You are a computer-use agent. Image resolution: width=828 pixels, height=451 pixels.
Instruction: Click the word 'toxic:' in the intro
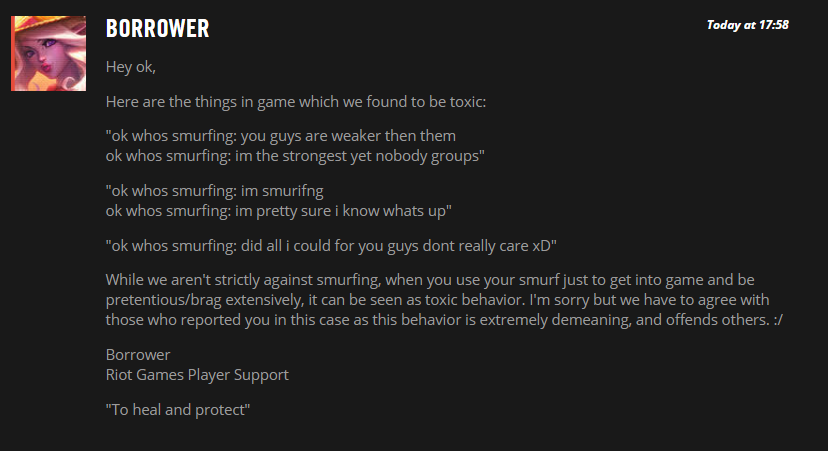click(x=468, y=101)
